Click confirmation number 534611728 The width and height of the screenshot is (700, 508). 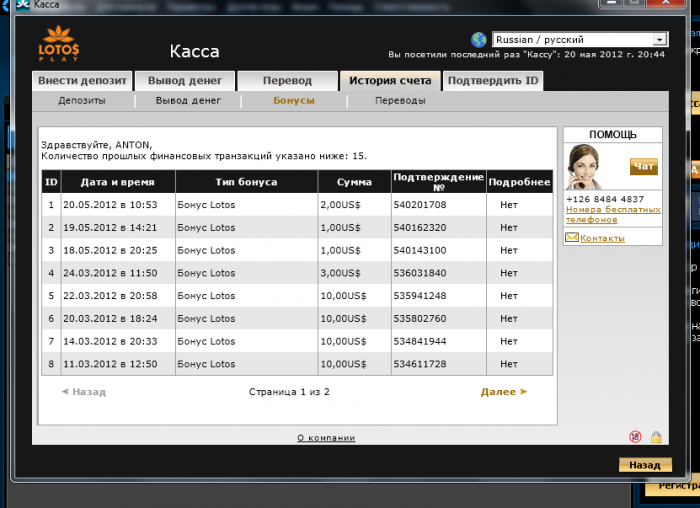pyautogui.click(x=420, y=364)
